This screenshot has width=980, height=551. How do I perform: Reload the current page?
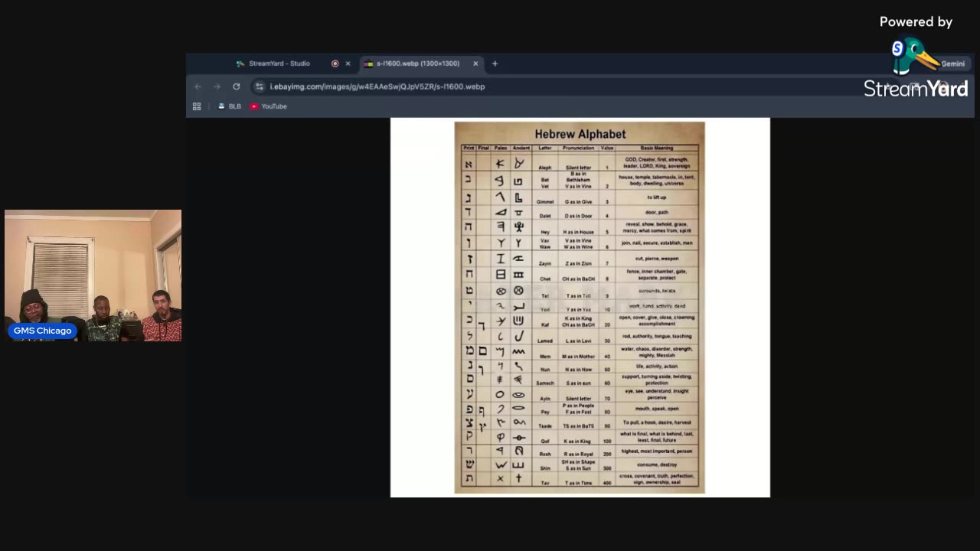(x=237, y=86)
